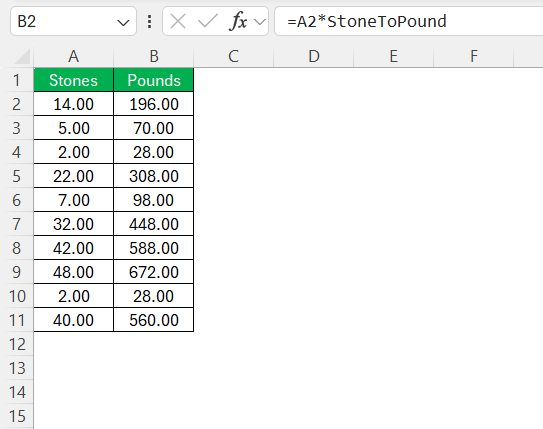543x429 pixels.
Task: Expand the dropdown beside the fx icon
Action: pyautogui.click(x=260, y=22)
